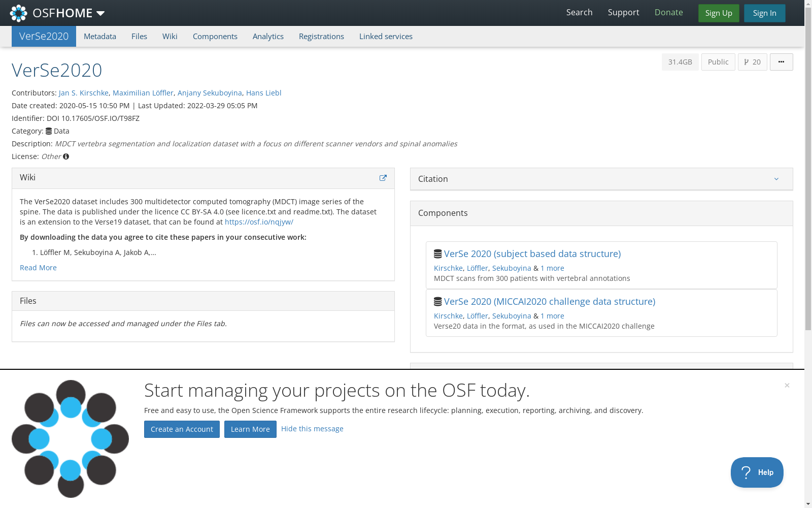Go to the Registrations tab

(321, 37)
